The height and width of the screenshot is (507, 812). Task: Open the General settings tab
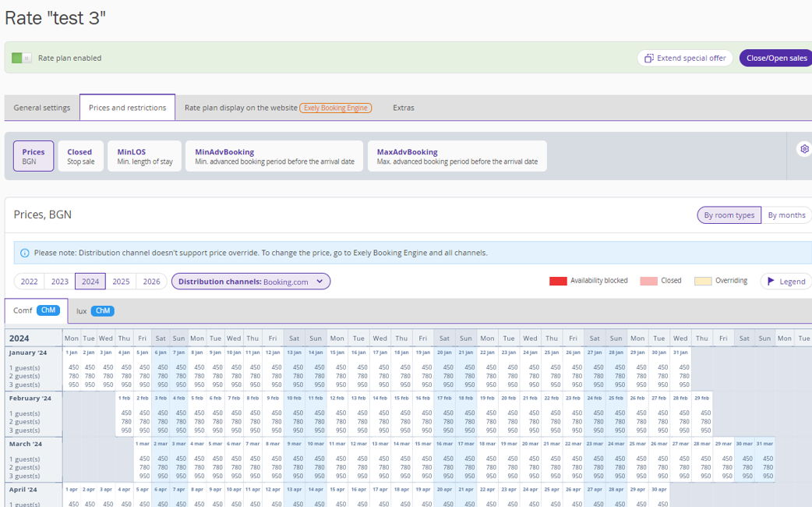(42, 108)
